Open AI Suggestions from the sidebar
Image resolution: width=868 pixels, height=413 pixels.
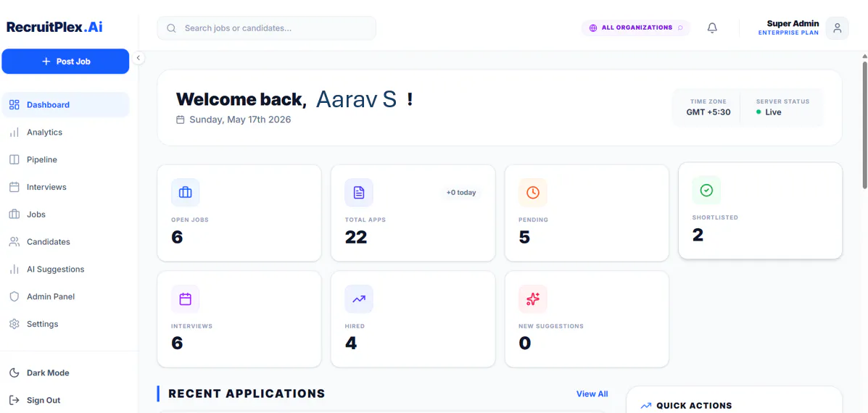(65, 270)
